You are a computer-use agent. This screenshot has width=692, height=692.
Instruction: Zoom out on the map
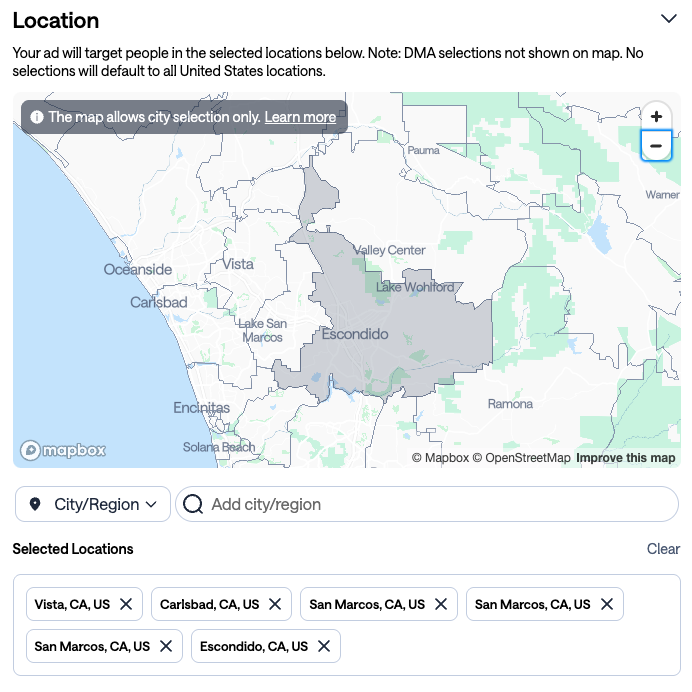point(656,146)
